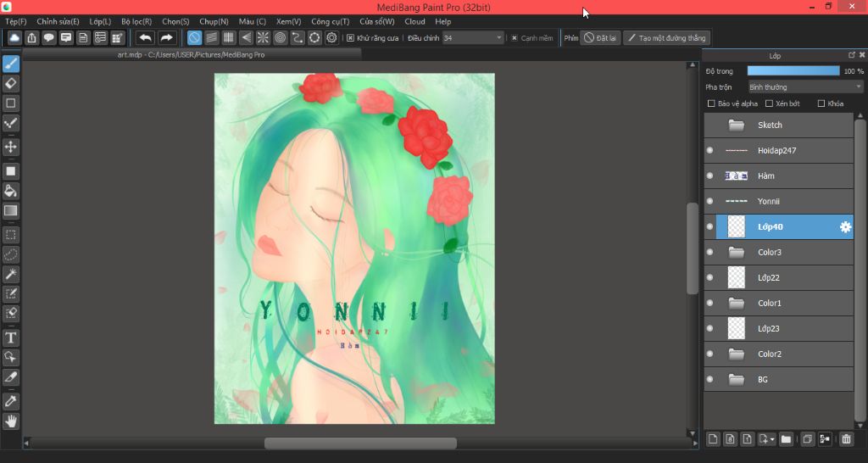
Task: Hide the Yonnii layer
Action: pyautogui.click(x=709, y=201)
